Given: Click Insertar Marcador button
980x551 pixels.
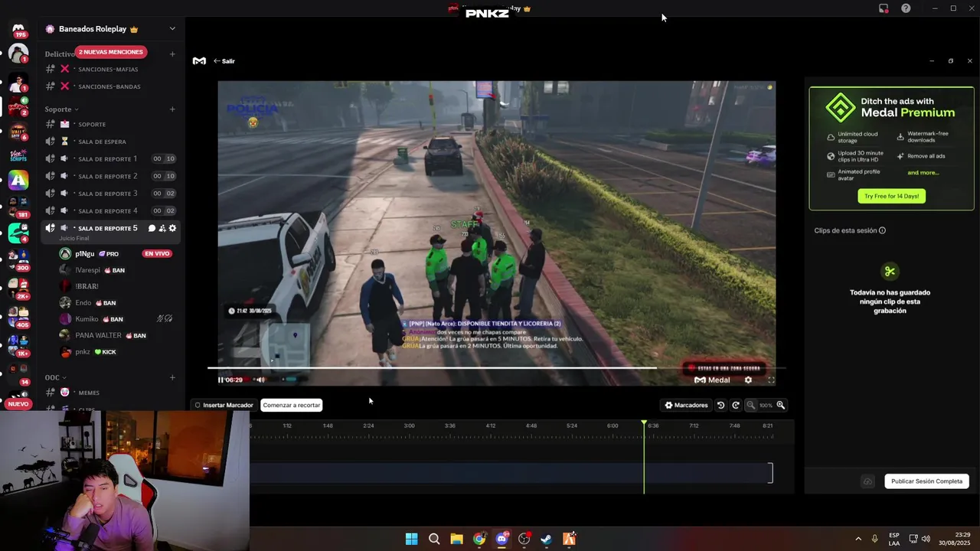Looking at the screenshot, I should (224, 405).
